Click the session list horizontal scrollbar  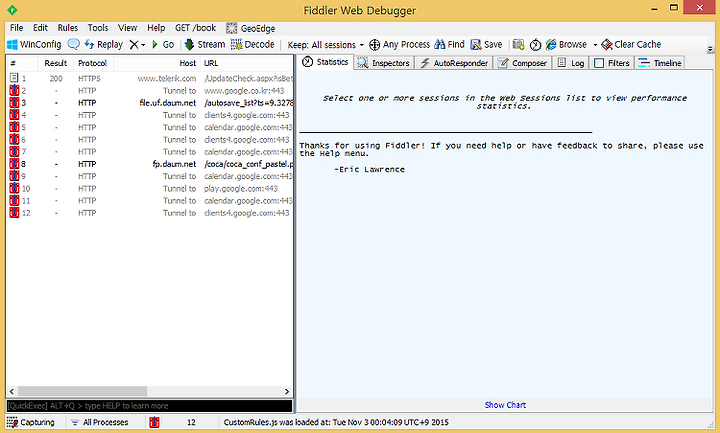(149, 391)
